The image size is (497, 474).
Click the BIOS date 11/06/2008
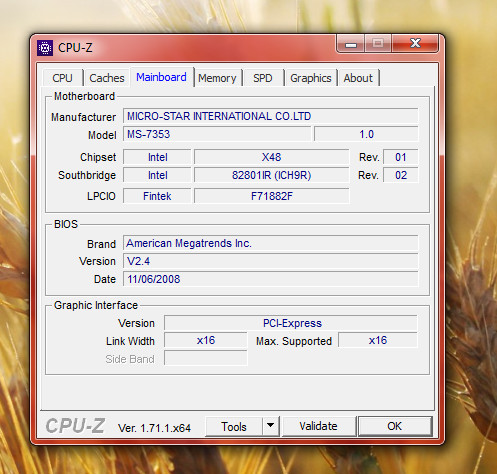coord(270,279)
